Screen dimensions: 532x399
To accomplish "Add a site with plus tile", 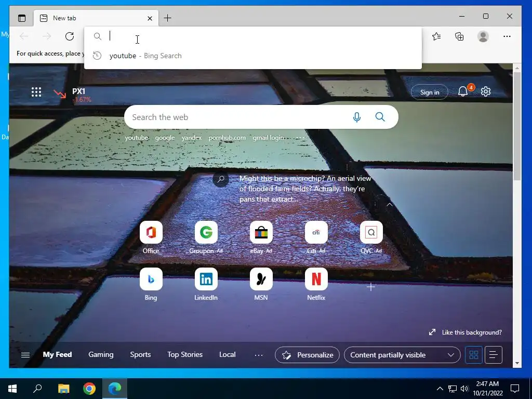I will coord(371,287).
